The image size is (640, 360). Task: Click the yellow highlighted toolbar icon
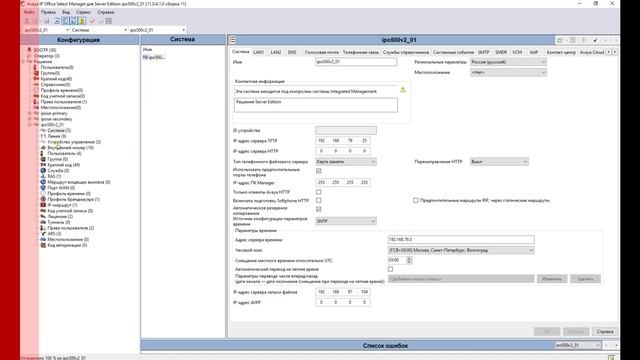point(82,21)
